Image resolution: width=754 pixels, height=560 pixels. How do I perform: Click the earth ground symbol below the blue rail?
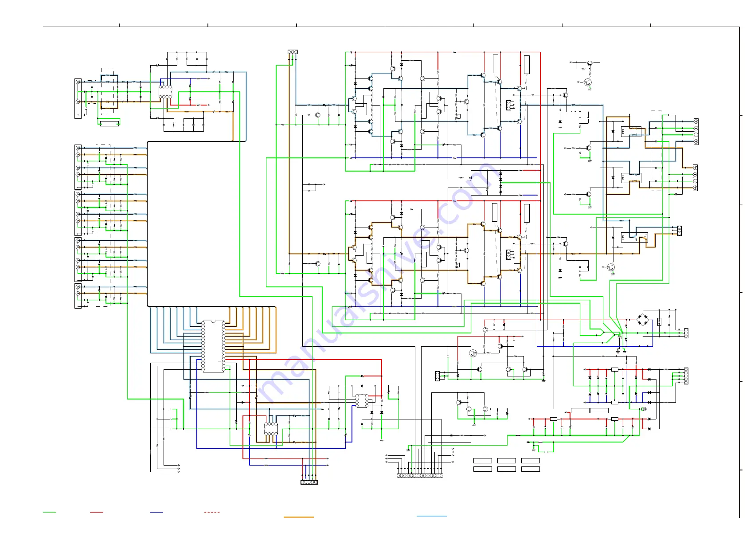(618, 352)
